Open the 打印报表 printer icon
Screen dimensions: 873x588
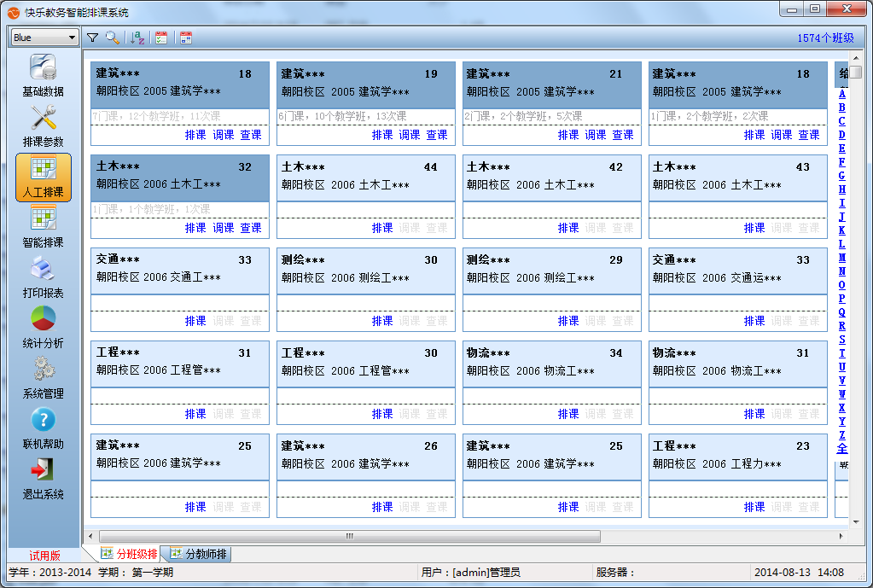click(x=43, y=270)
